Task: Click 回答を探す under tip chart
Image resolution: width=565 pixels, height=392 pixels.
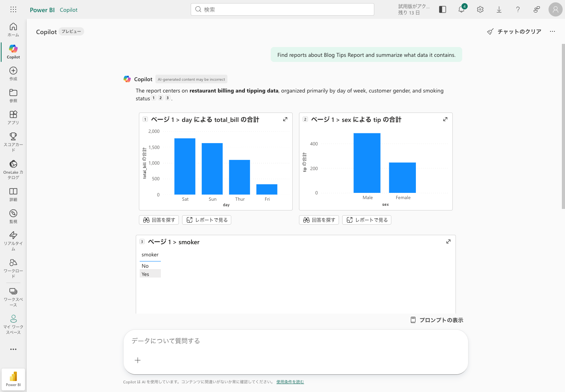Action: pyautogui.click(x=319, y=220)
